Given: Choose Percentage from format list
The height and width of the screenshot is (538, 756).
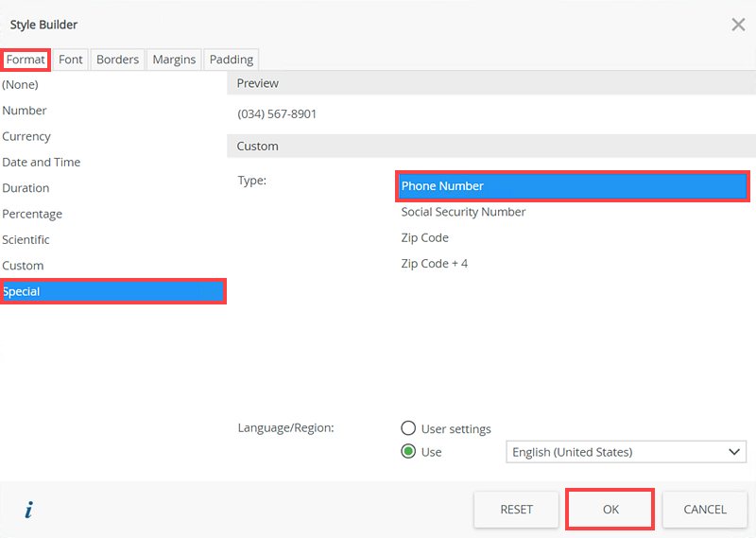Looking at the screenshot, I should coord(32,214).
